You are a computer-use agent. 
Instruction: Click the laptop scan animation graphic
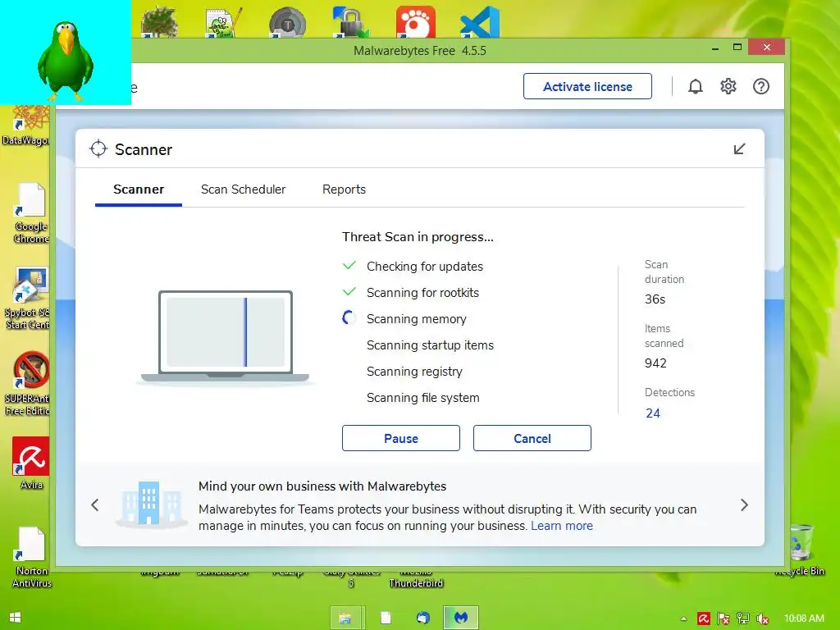225,336
